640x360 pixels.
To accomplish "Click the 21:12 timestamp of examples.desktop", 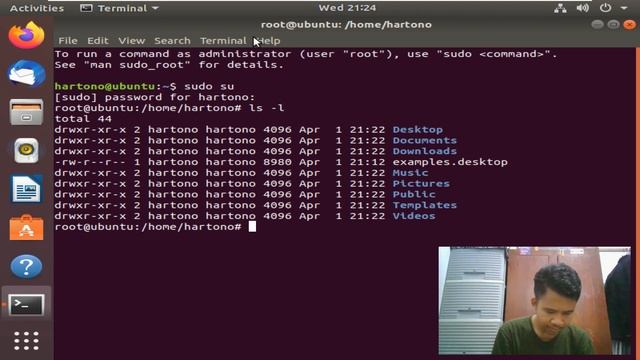I will [x=367, y=162].
